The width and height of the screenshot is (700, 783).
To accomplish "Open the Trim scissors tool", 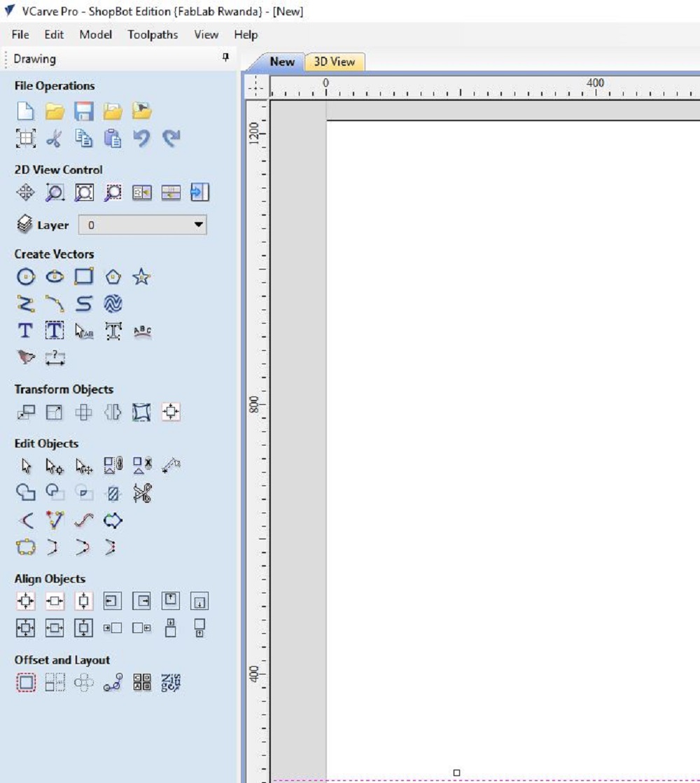I will tap(142, 493).
